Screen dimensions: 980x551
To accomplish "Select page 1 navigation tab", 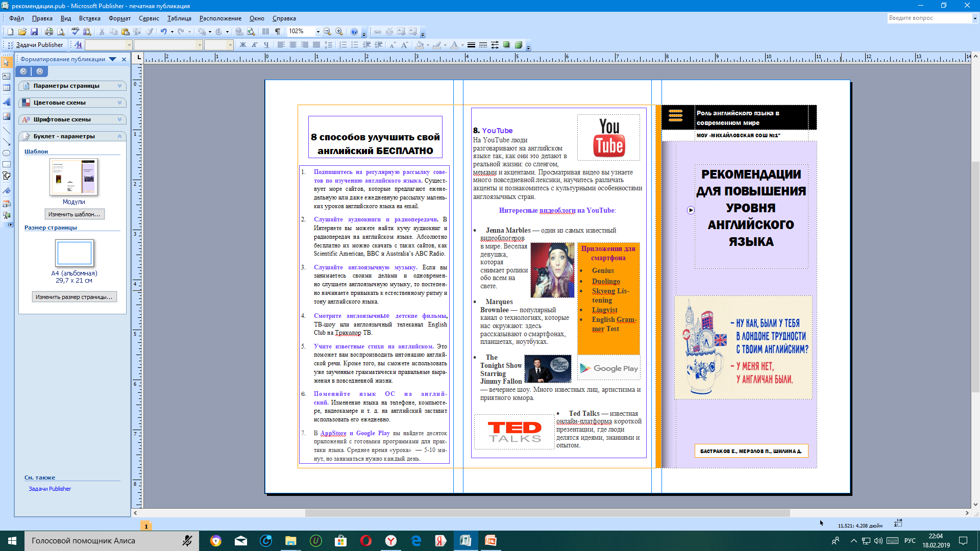I will [146, 526].
